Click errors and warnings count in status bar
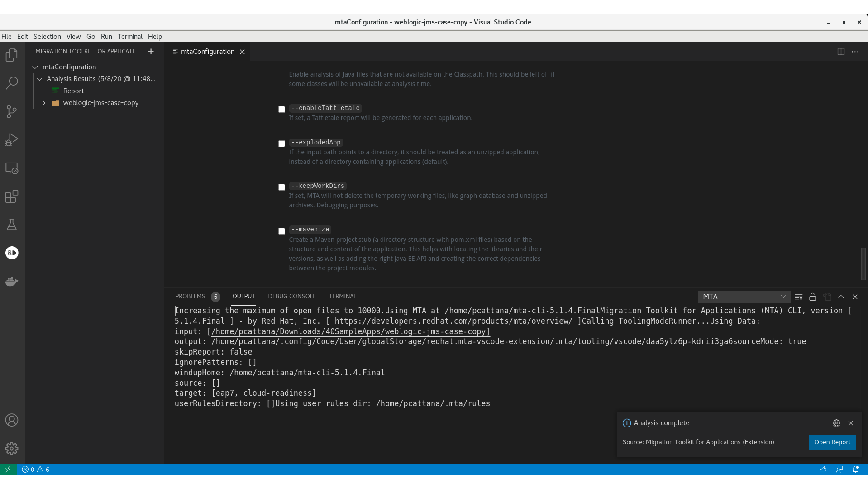868x489 pixels. (x=36, y=470)
